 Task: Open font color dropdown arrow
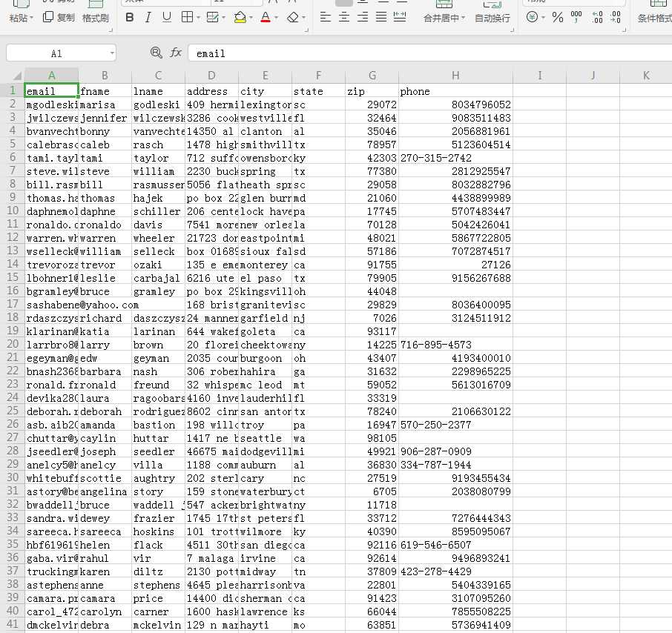[x=277, y=18]
